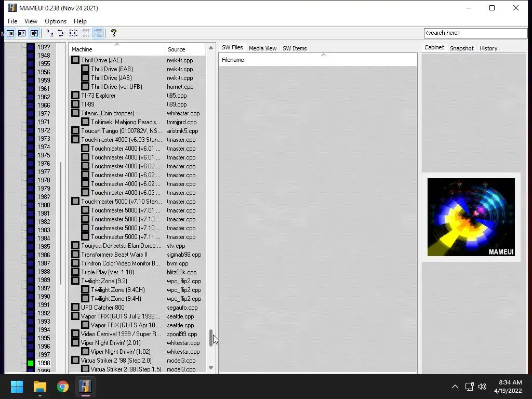The width and height of the screenshot is (532, 399).
Task: Click the Triple Play (Ver. 1.10) icon
Action: click(x=75, y=272)
